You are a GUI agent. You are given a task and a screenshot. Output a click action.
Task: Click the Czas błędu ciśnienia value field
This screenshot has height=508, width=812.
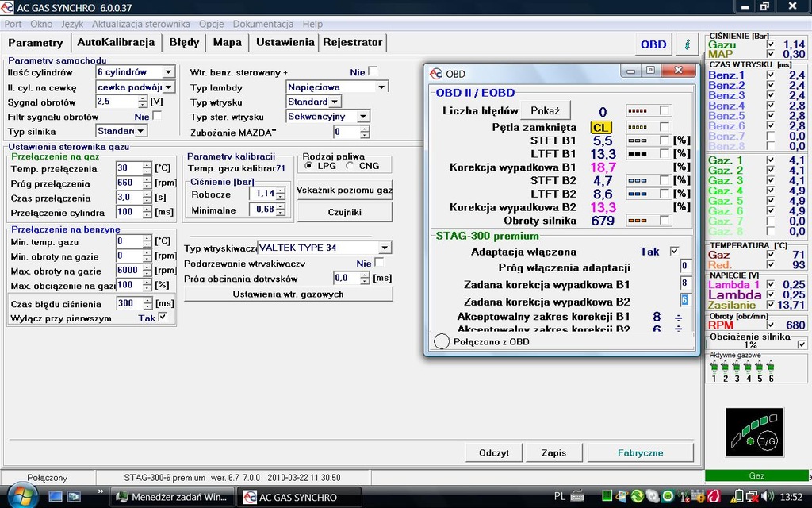point(129,303)
